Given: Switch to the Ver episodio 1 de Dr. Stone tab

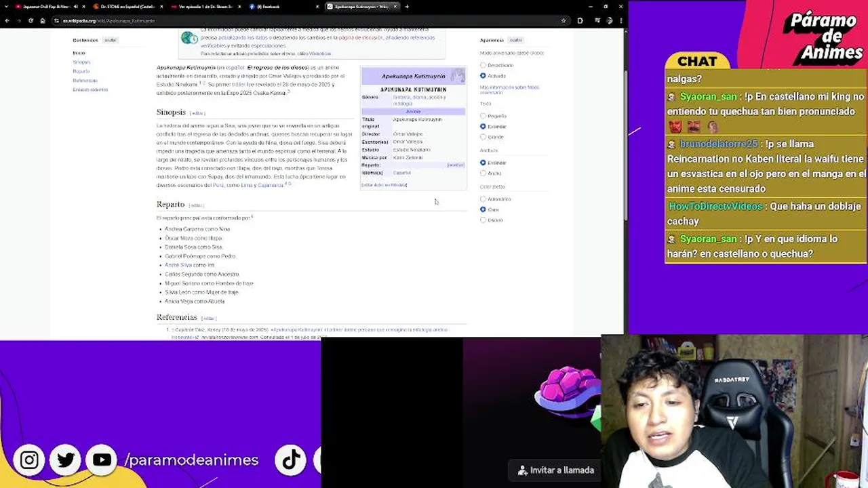Looking at the screenshot, I should 207,7.
